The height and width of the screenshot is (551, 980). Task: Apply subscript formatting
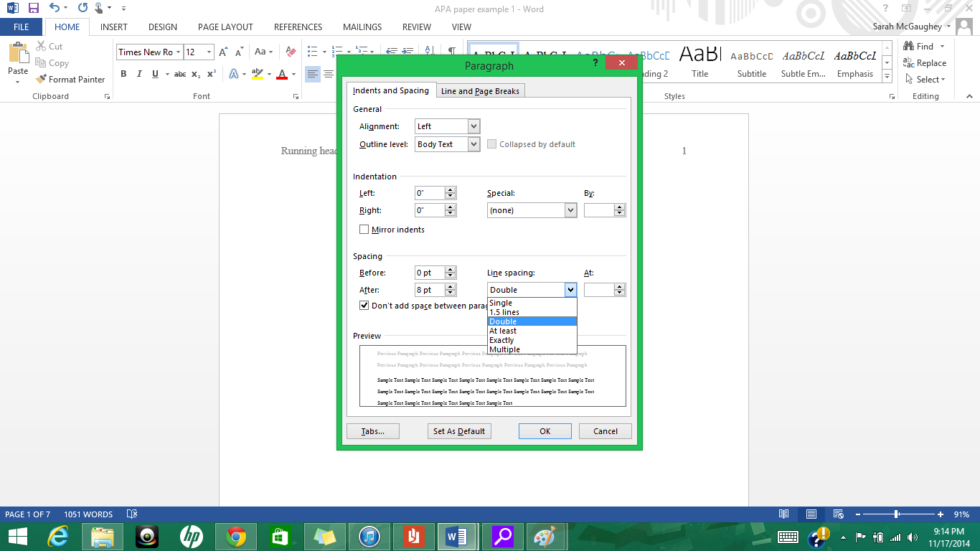click(195, 74)
